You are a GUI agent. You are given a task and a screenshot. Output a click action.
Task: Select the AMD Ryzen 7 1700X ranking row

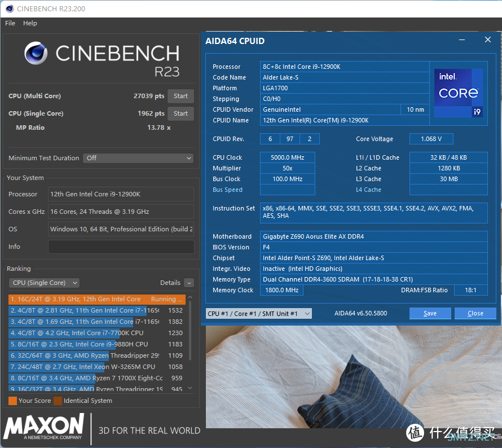pos(96,378)
